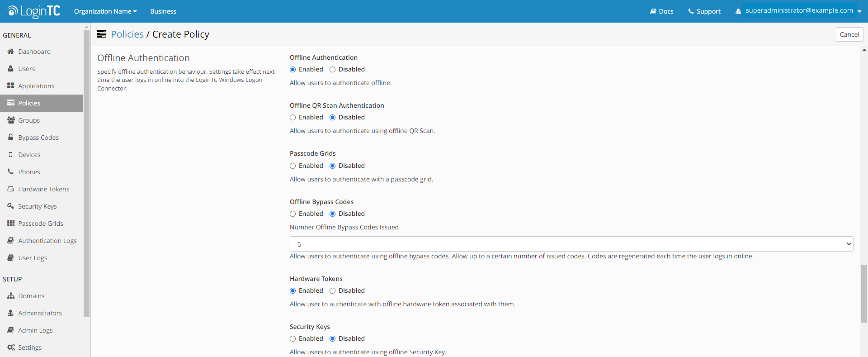This screenshot has height=357, width=868.
Task: Expand the Organization Name menu
Action: 105,11
